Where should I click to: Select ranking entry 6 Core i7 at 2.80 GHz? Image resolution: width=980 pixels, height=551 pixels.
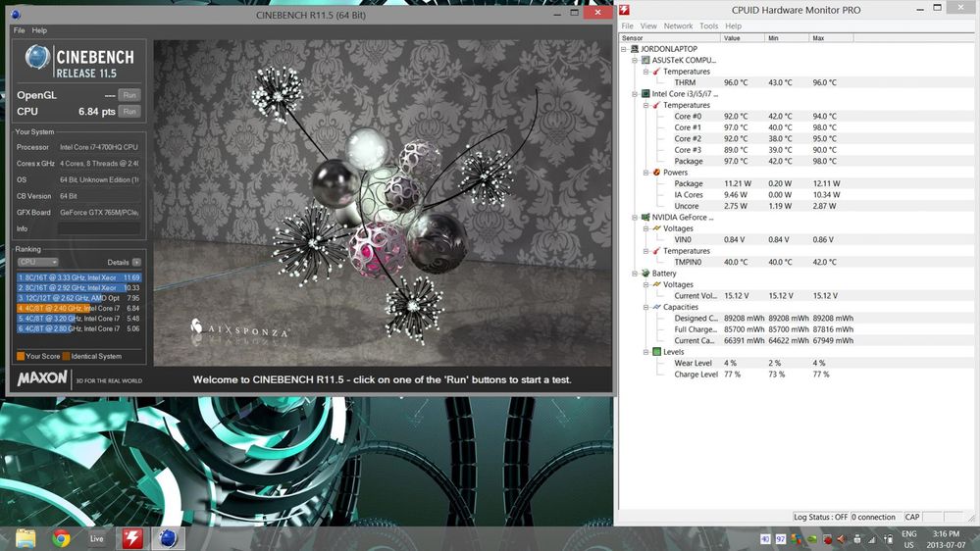78,328
